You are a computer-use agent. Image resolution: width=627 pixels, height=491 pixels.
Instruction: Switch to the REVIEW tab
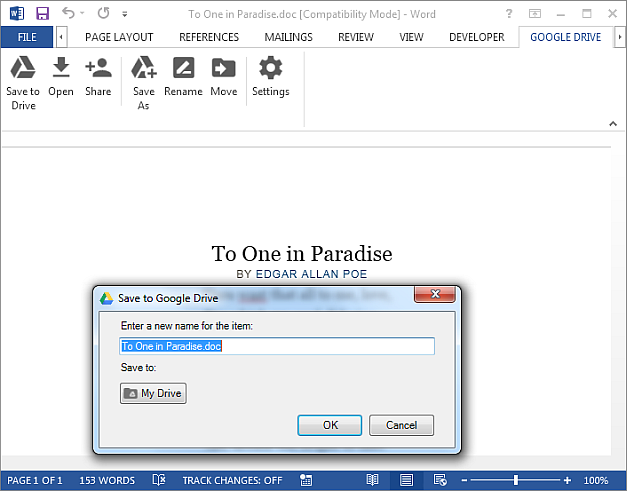pyautogui.click(x=355, y=37)
